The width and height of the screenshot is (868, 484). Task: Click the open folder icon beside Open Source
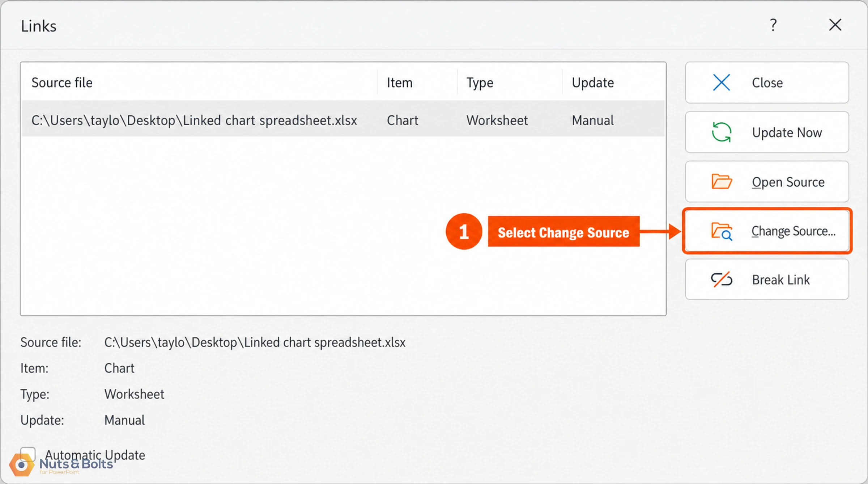coord(722,181)
